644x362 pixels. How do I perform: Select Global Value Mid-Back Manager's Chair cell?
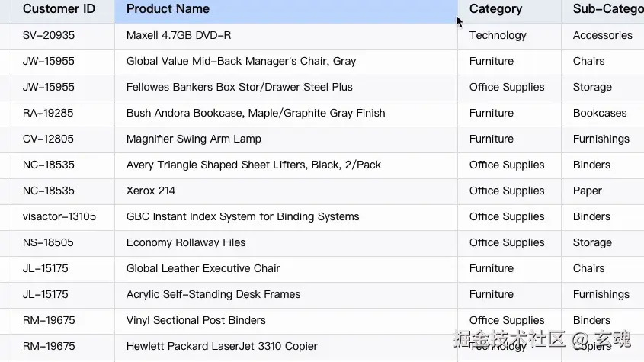coord(286,62)
